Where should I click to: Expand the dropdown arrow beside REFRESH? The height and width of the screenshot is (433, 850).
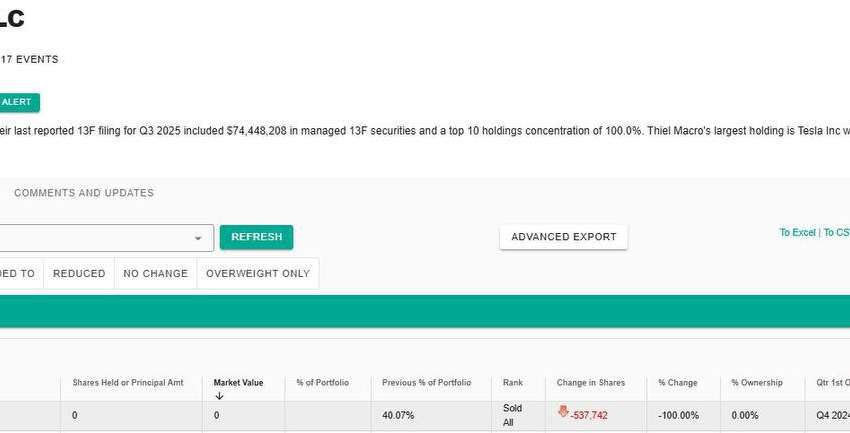[197, 238]
